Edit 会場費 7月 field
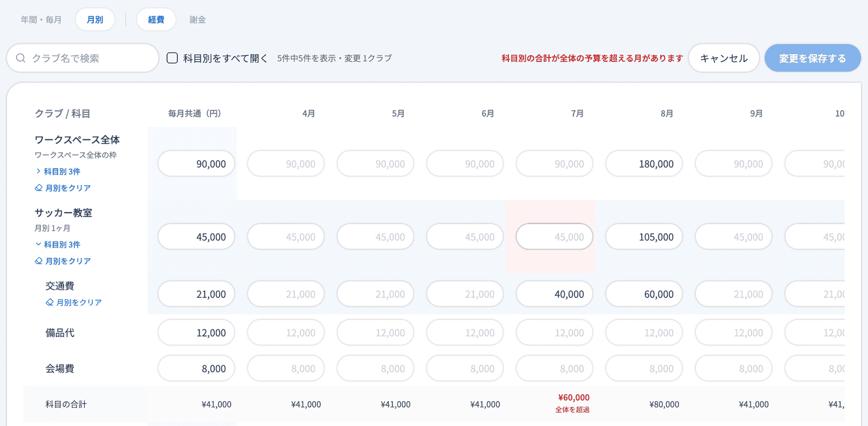Image resolution: width=868 pixels, height=426 pixels. pyautogui.click(x=554, y=368)
